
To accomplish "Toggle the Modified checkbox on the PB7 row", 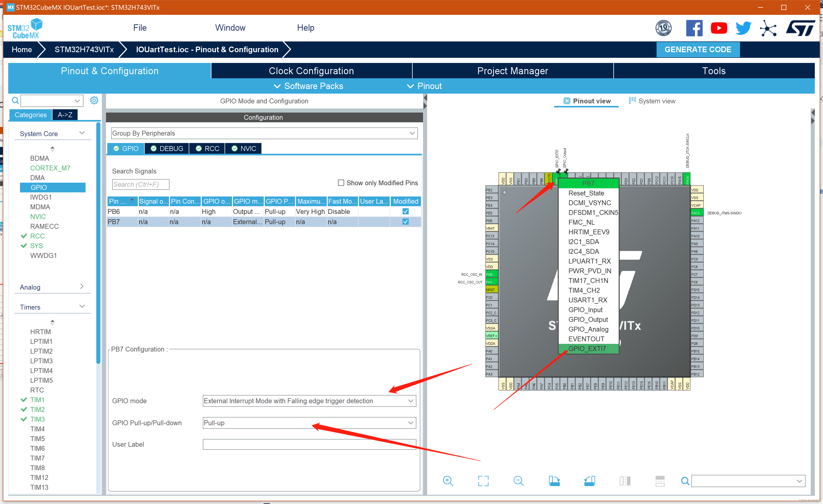I will click(406, 222).
